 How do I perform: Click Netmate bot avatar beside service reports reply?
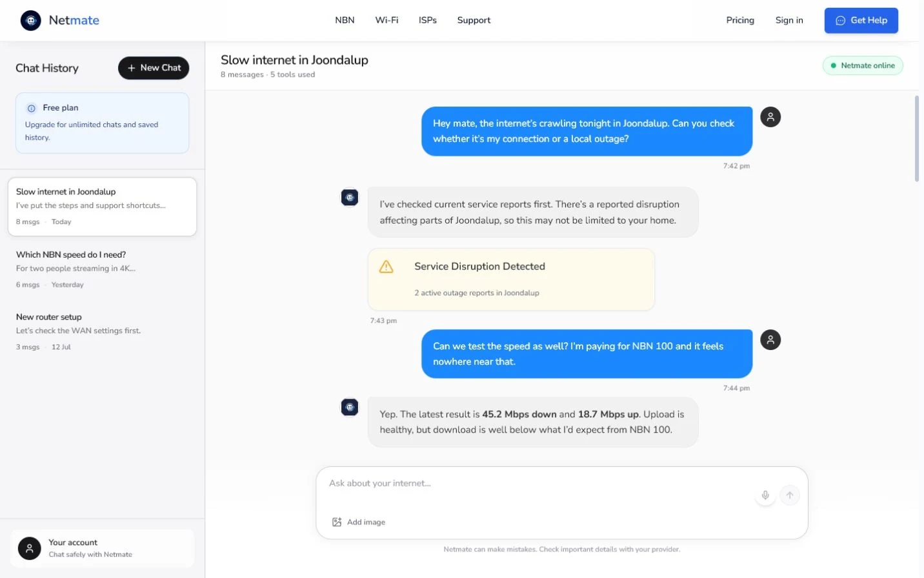point(350,198)
